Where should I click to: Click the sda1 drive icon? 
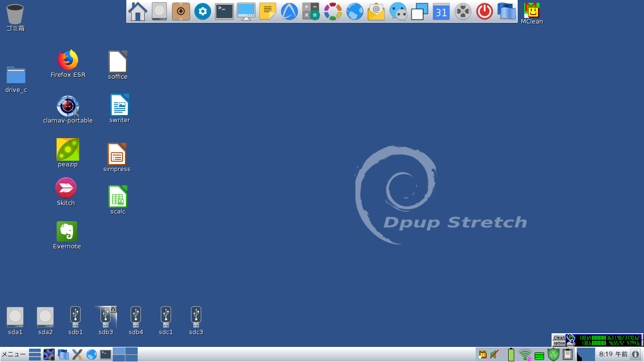[15, 321]
